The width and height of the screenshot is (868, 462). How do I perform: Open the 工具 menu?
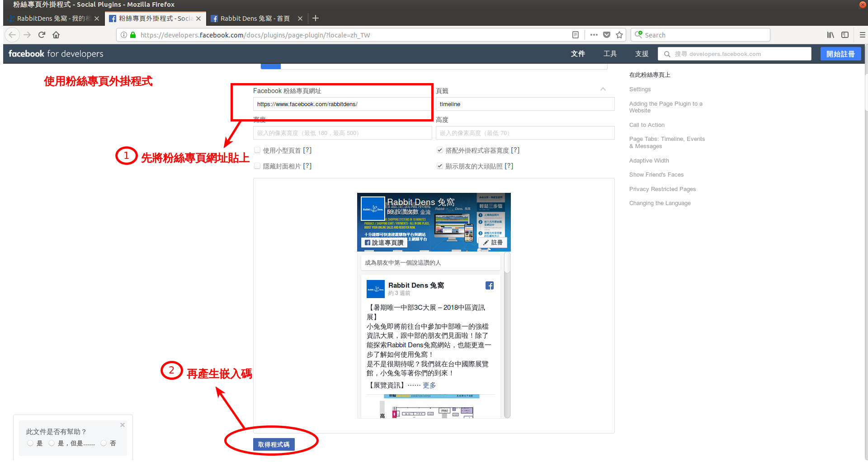click(x=610, y=54)
